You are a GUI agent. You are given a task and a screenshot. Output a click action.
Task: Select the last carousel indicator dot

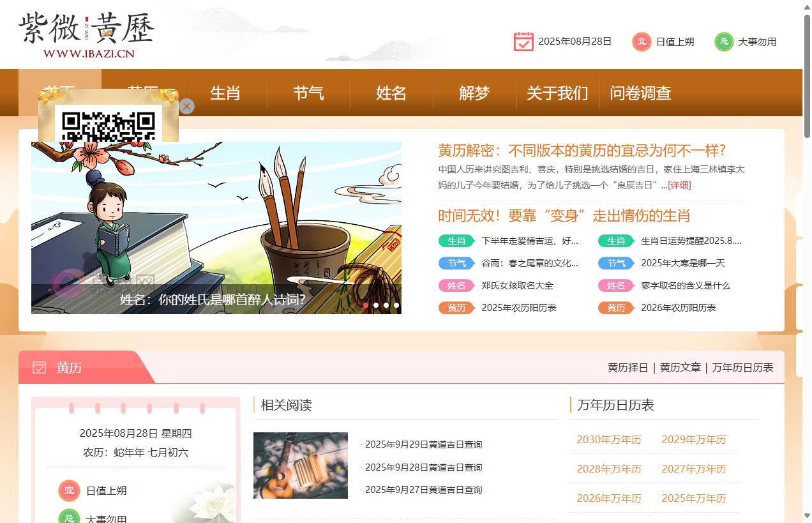coord(396,305)
